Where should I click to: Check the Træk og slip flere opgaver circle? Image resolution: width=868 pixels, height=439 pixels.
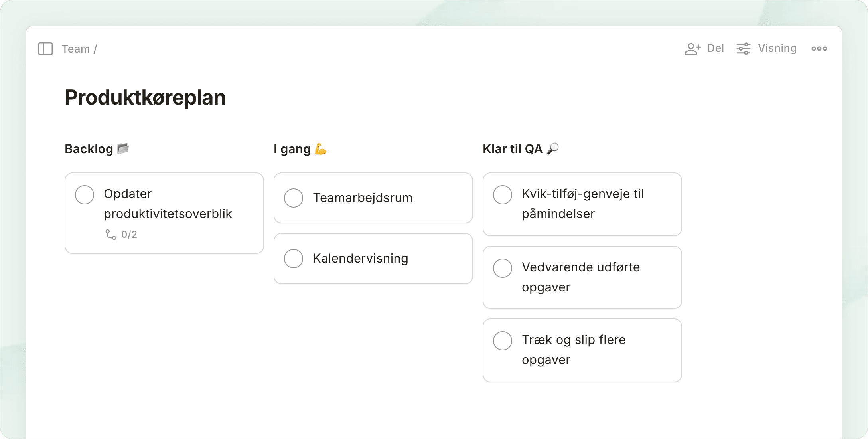(503, 341)
